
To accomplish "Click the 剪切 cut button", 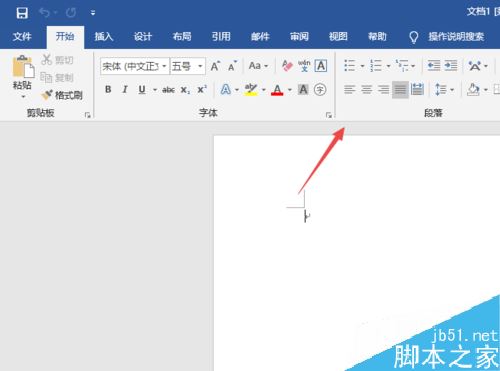I will [x=57, y=60].
